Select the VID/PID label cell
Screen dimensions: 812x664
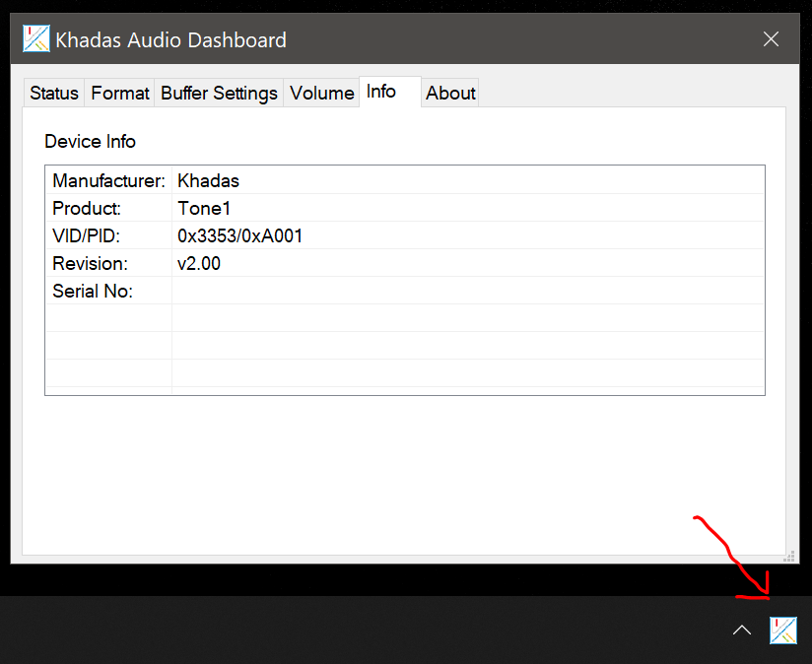[108, 235]
